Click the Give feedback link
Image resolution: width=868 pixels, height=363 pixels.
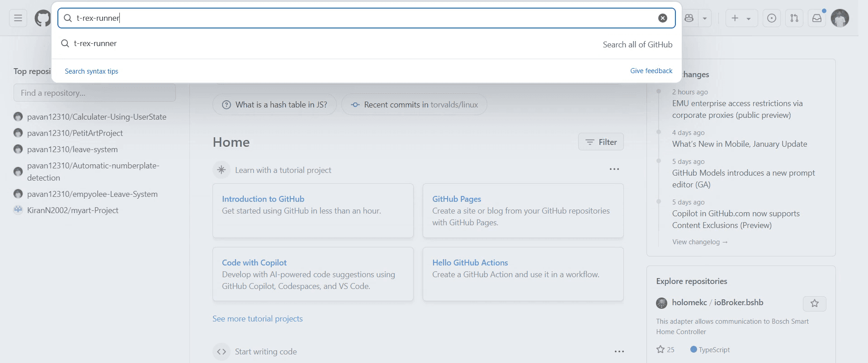pyautogui.click(x=651, y=71)
